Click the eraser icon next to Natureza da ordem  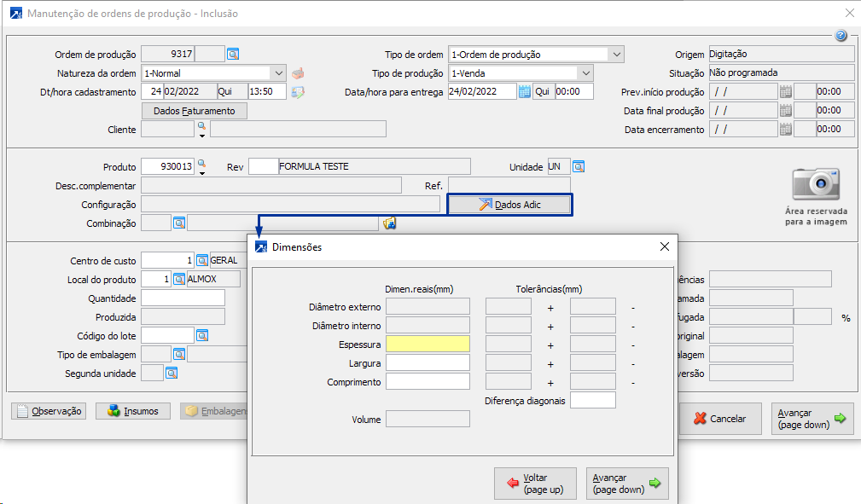pos(298,73)
